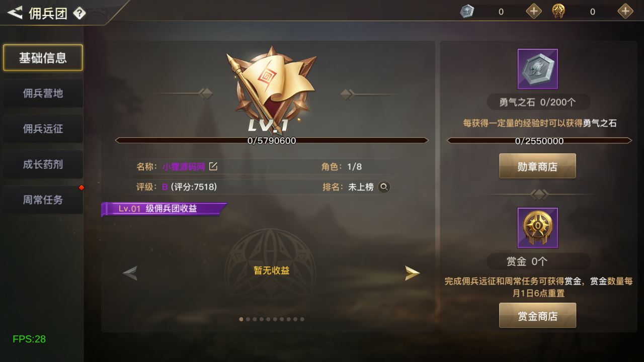Click the magnifier icon next to 未上榜

coord(384,187)
